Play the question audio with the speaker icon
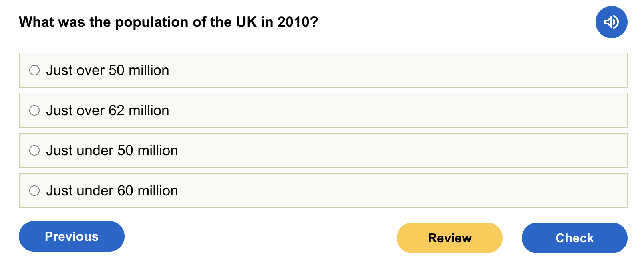This screenshot has height=264, width=644. point(611,22)
